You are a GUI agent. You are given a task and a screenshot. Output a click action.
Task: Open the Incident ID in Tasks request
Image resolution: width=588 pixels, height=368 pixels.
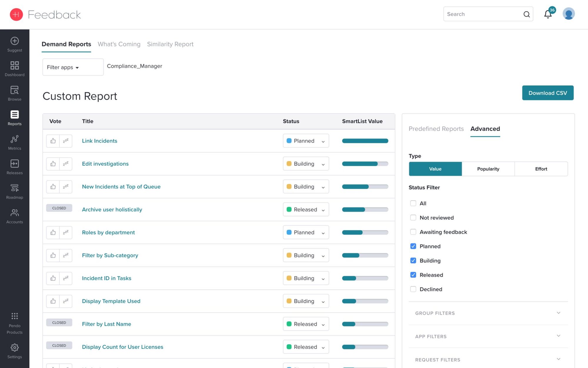tap(106, 278)
